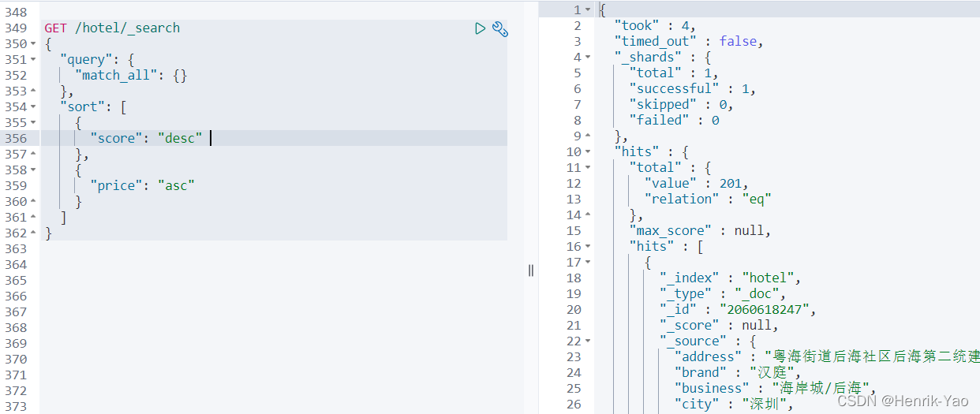Screen dimensions: 980x414
Task: Collapse the score sort object, line 355
Action: tap(33, 122)
